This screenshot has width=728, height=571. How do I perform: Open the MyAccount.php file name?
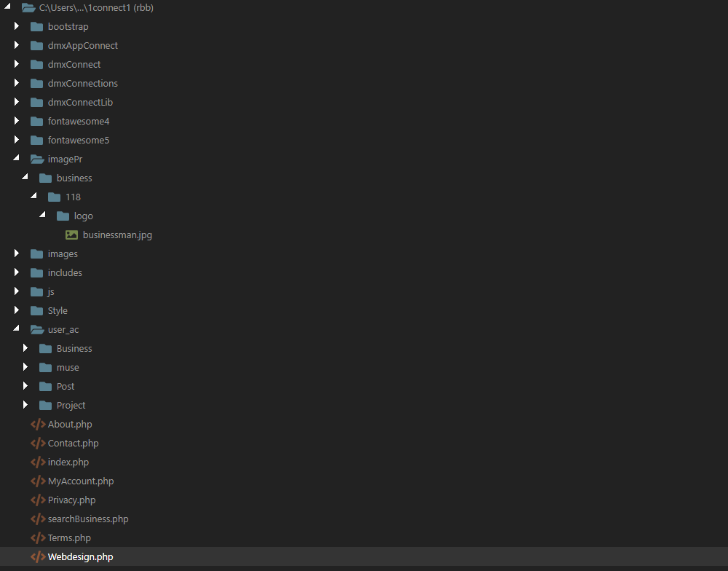click(x=81, y=481)
